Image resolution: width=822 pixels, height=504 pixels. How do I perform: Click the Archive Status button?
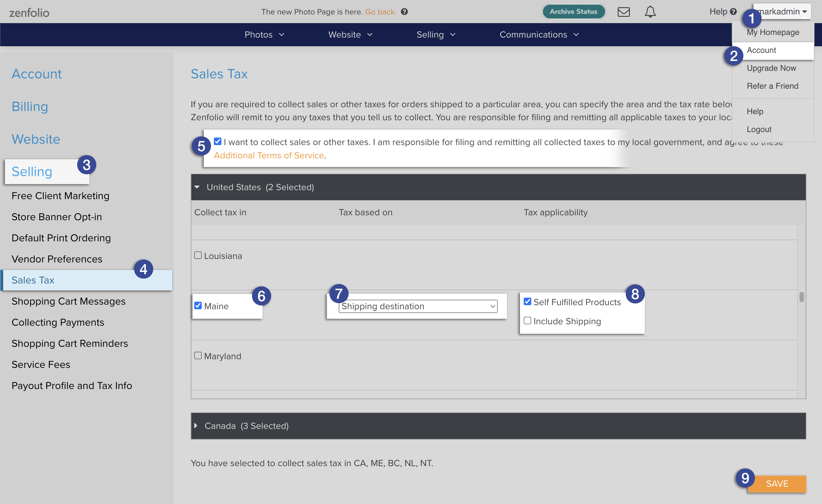(573, 12)
